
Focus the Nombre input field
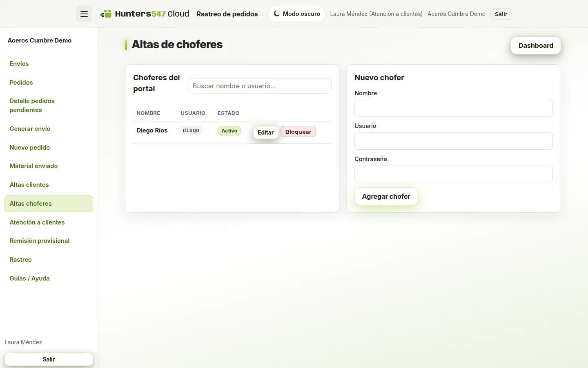click(453, 108)
